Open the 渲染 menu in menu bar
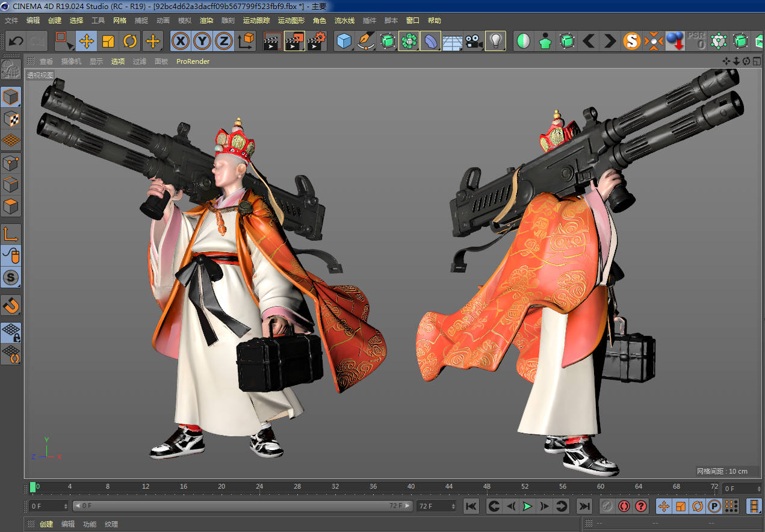 [x=206, y=20]
